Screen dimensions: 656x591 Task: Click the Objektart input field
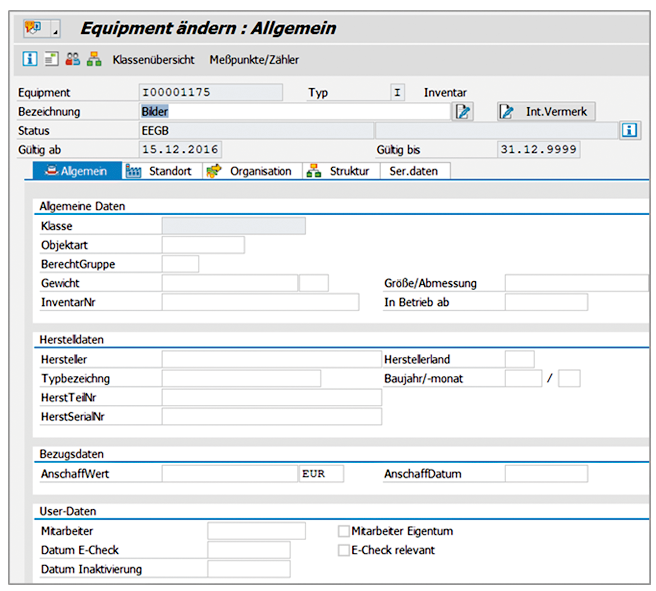coord(202,245)
